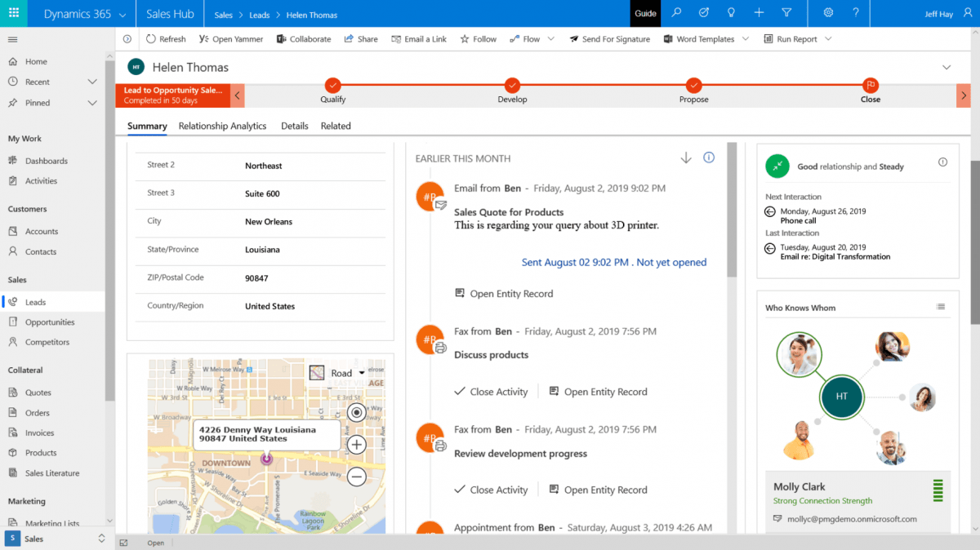Image resolution: width=980 pixels, height=550 pixels.
Task: Open Entity Record for Discuss products fax
Action: pyautogui.click(x=598, y=392)
